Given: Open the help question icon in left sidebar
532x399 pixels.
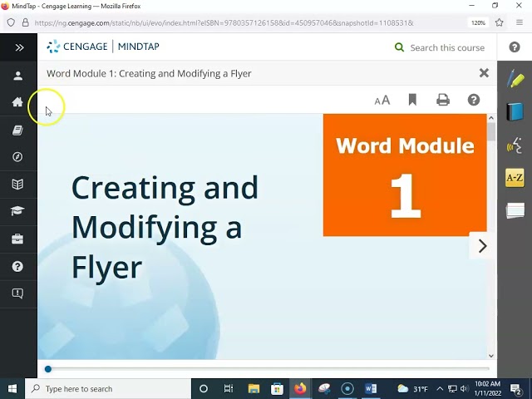Looking at the screenshot, I should [17, 266].
